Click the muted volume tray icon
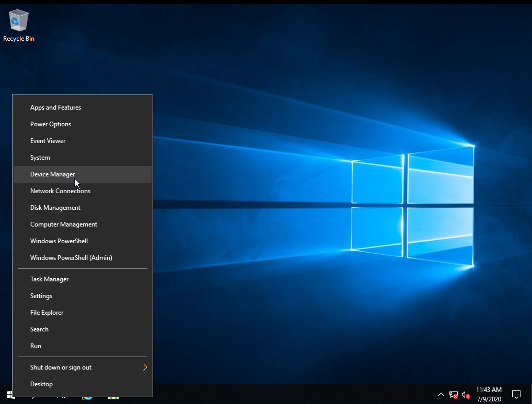The image size is (532, 404). (x=466, y=395)
